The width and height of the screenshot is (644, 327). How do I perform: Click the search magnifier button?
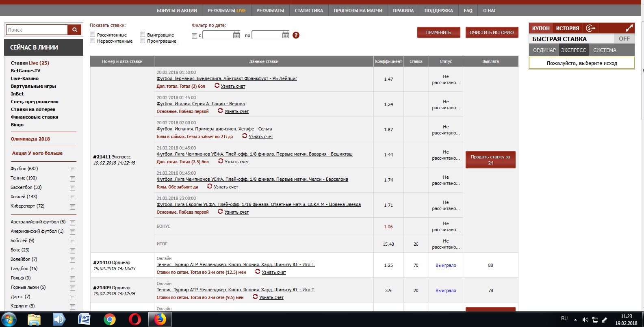pos(74,30)
